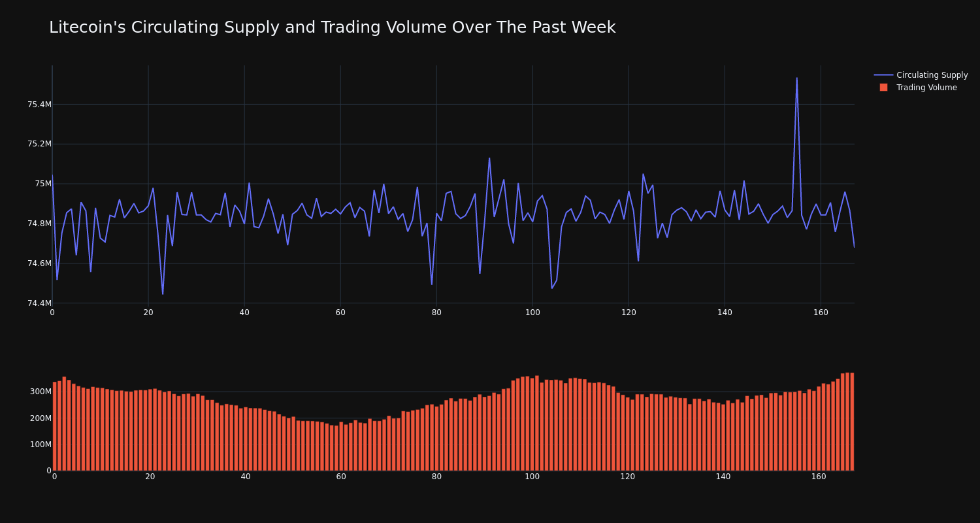
Task: Click the lower chart x-axis label 60
Action: click(x=341, y=477)
